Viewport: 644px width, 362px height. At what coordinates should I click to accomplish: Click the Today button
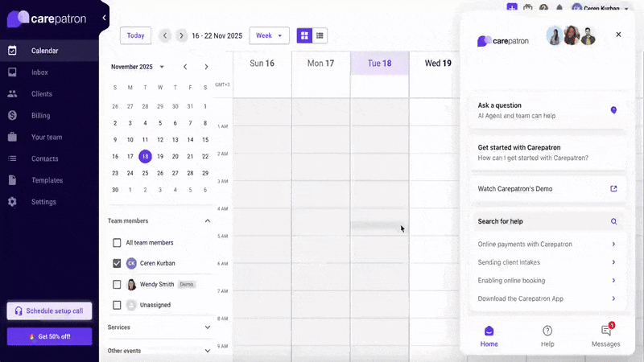point(135,35)
